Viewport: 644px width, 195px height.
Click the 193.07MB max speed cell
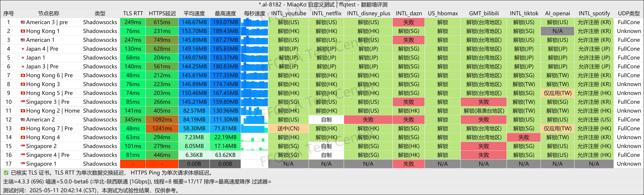(x=225, y=22)
